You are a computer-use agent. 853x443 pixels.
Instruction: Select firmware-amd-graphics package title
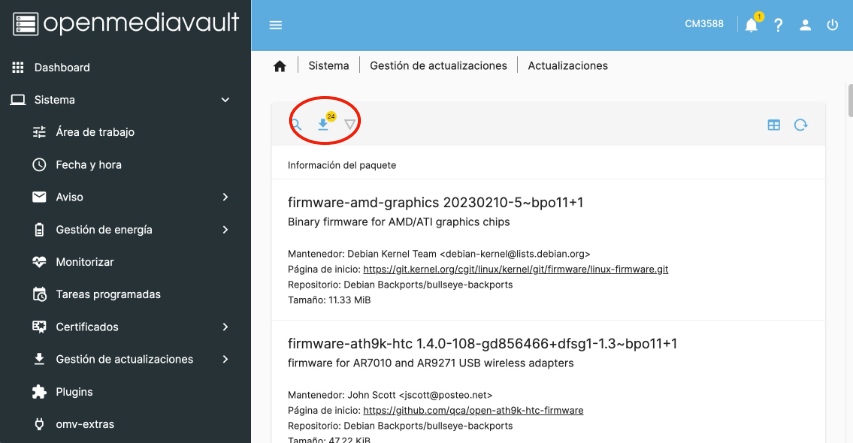[x=435, y=202]
